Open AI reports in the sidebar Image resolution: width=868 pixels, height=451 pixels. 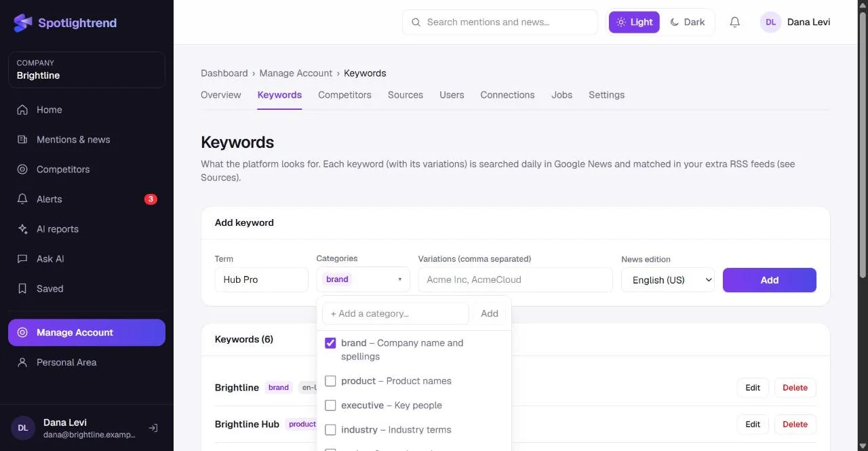click(x=87, y=229)
